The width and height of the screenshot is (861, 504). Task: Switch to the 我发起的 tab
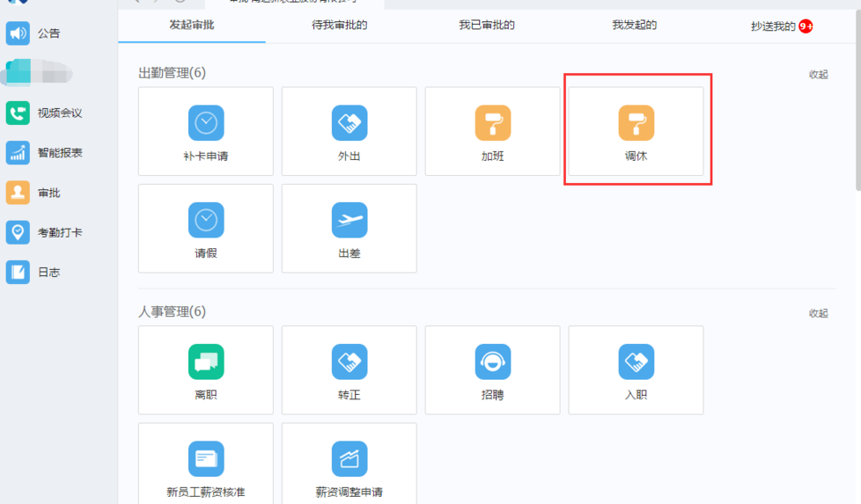coord(634,26)
